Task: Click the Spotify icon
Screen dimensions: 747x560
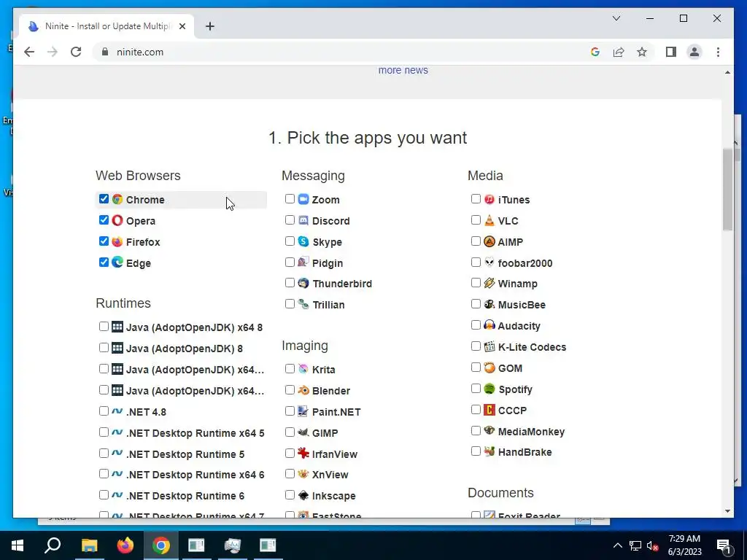Action: (x=489, y=389)
